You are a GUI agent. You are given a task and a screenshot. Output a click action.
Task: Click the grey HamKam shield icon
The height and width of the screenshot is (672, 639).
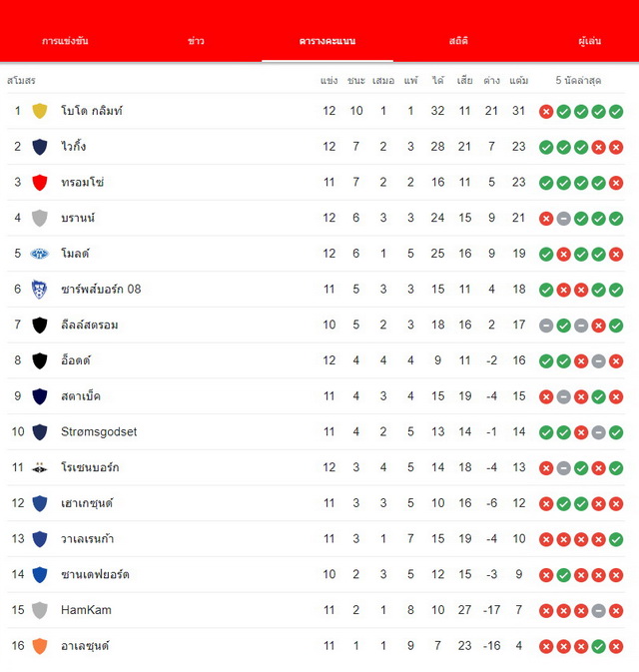point(39,610)
